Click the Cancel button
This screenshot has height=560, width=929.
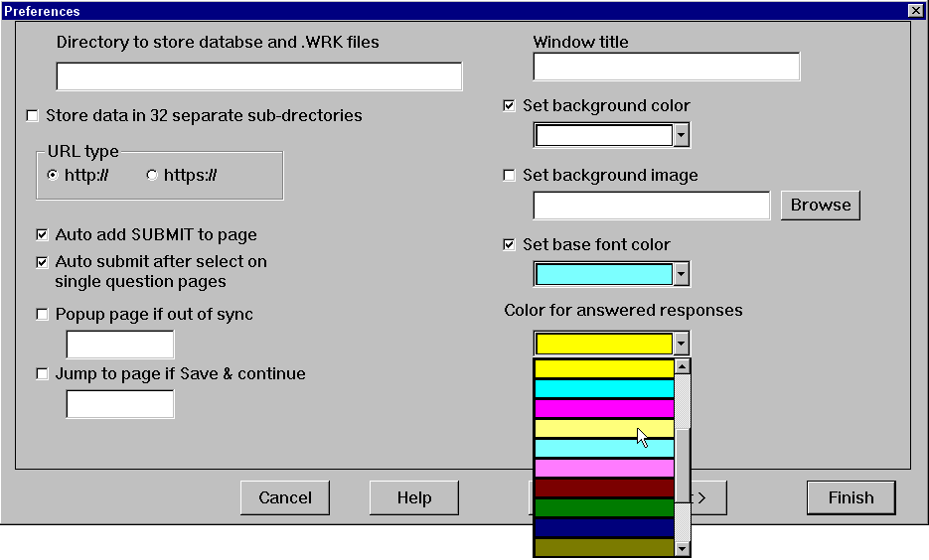(285, 497)
